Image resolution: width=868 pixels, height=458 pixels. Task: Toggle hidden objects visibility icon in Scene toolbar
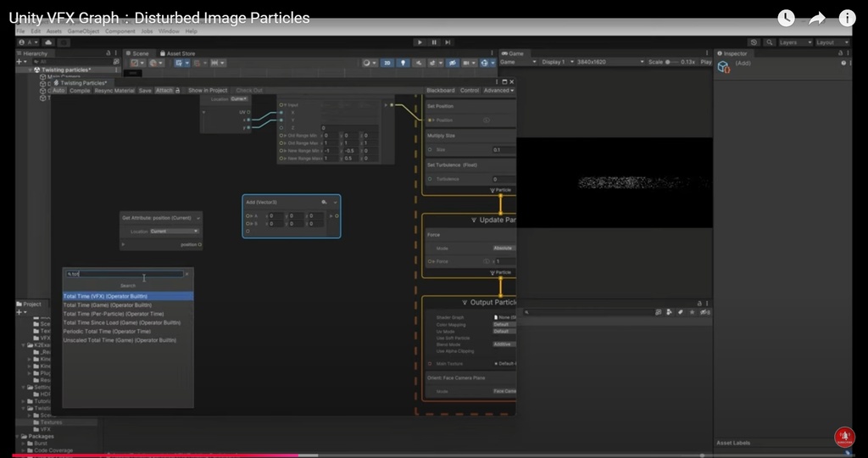(x=453, y=63)
